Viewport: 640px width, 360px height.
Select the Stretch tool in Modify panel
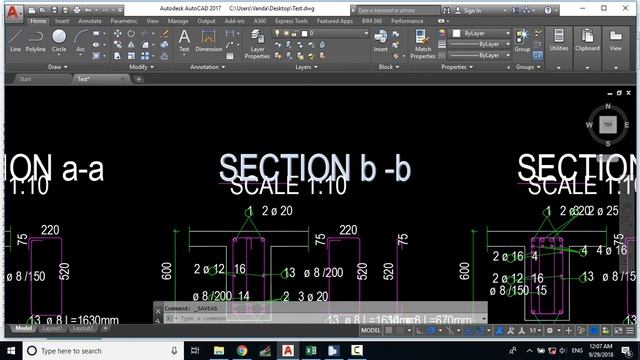pos(118,56)
